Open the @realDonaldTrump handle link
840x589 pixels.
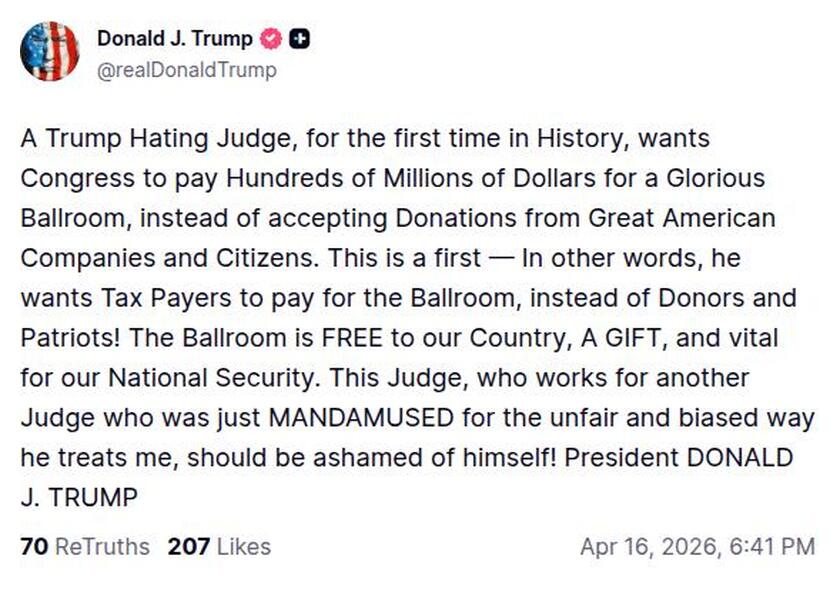[x=186, y=70]
